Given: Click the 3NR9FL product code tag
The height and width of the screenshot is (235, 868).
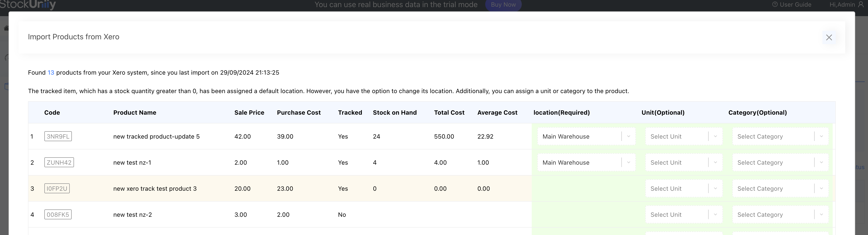Looking at the screenshot, I should click(x=58, y=136).
